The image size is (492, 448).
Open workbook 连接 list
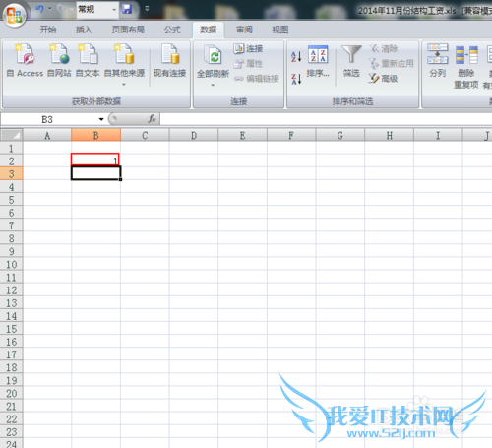click(x=248, y=49)
